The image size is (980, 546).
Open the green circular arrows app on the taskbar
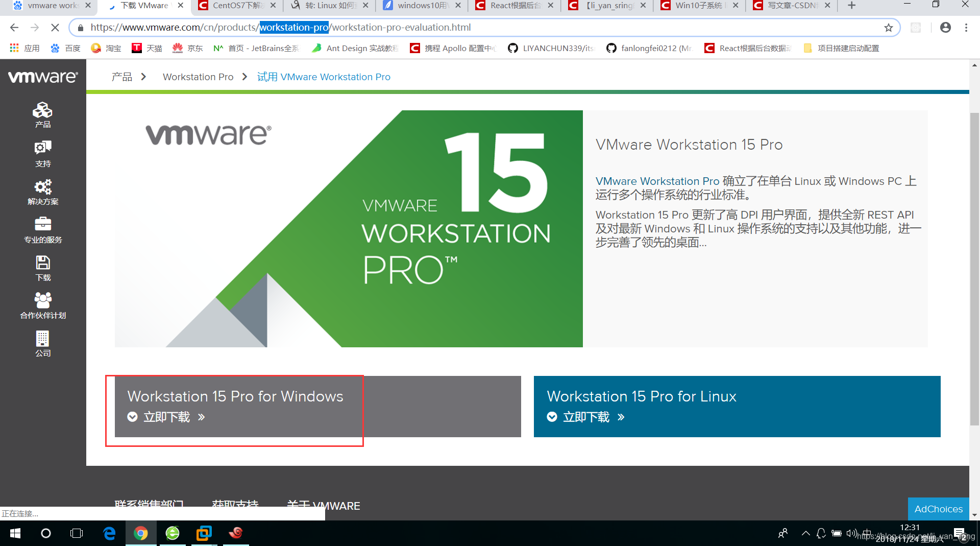pos(173,533)
